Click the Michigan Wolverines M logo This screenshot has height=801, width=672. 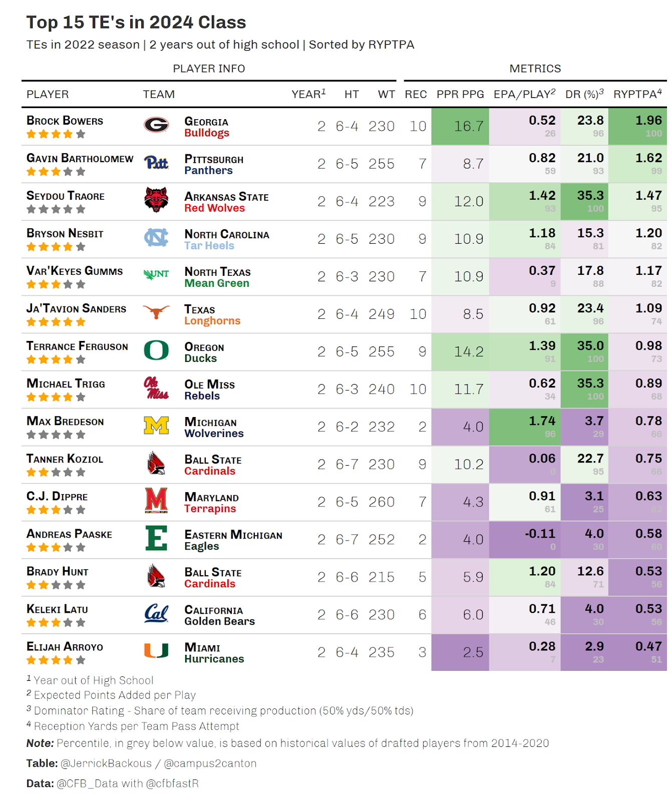[x=156, y=426]
